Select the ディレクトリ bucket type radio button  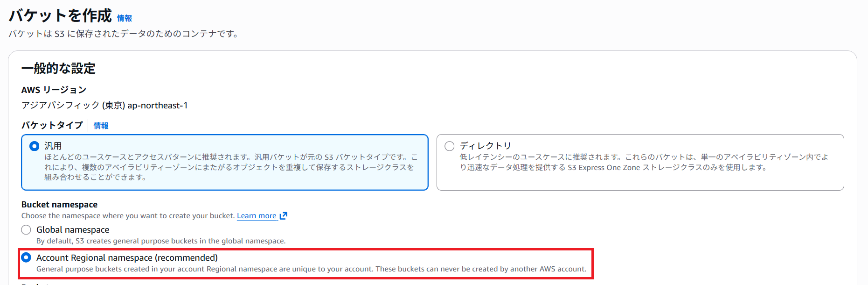click(x=450, y=146)
